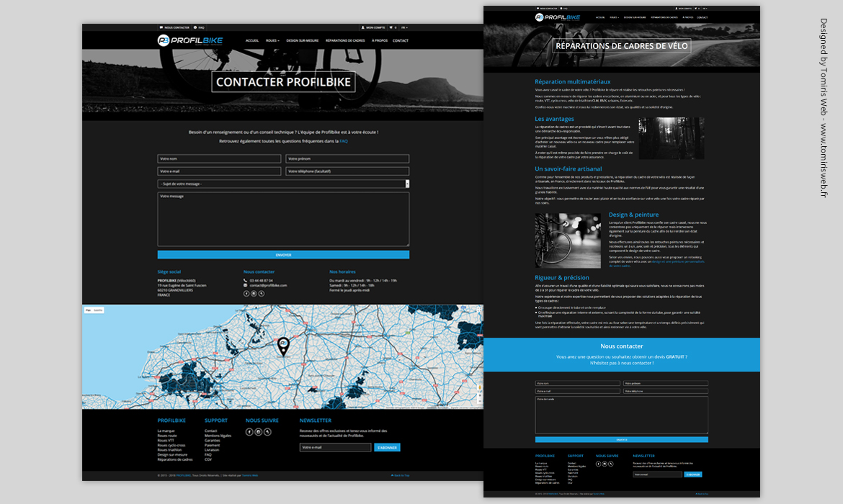The width and height of the screenshot is (843, 504).
Task: Open the 'Sujet de votre message' dropdown
Action: click(x=283, y=184)
